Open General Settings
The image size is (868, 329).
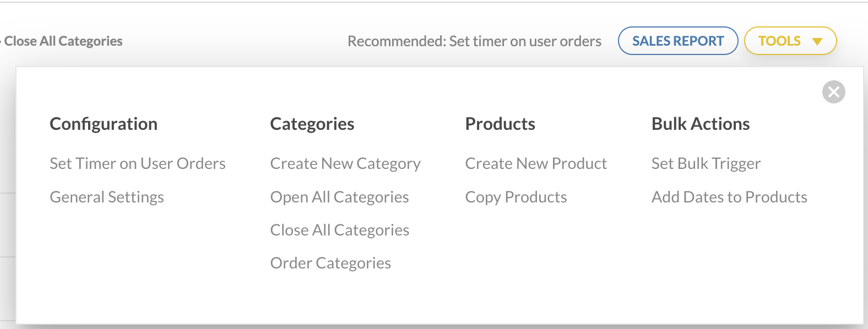click(x=107, y=197)
